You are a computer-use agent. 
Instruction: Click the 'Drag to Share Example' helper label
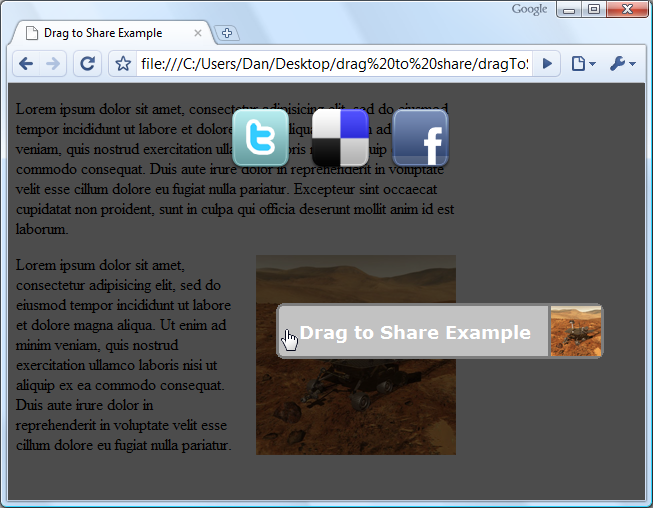pos(415,332)
